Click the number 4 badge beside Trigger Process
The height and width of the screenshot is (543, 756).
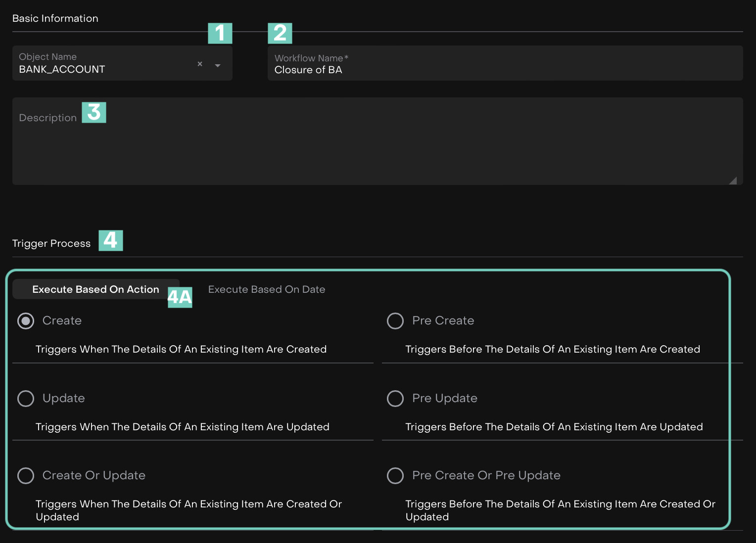[x=110, y=241]
